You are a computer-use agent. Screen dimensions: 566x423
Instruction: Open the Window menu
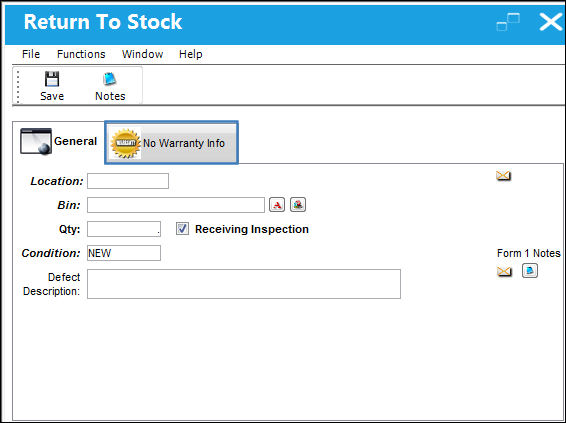(x=142, y=54)
